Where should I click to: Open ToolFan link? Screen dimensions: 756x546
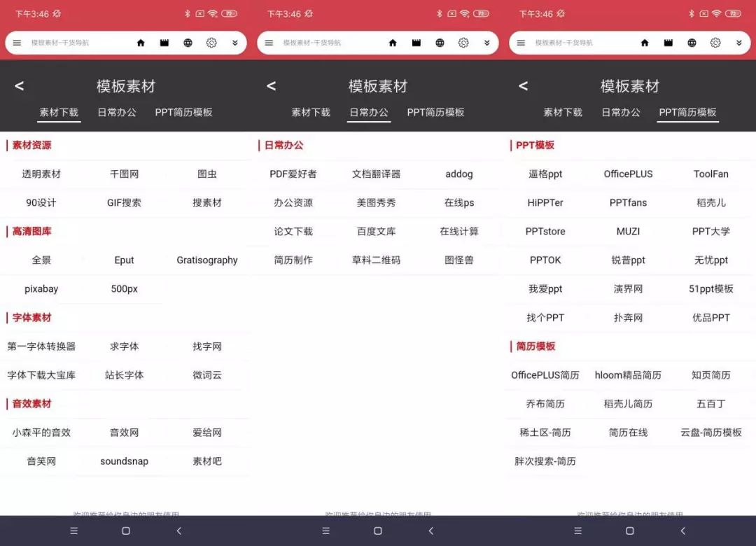tap(711, 174)
